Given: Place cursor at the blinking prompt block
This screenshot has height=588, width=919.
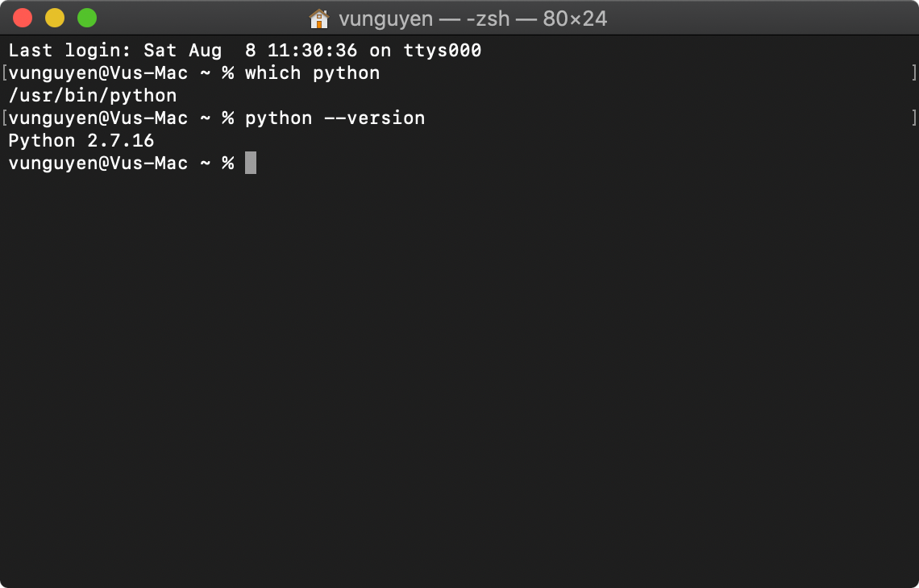Looking at the screenshot, I should [250, 163].
